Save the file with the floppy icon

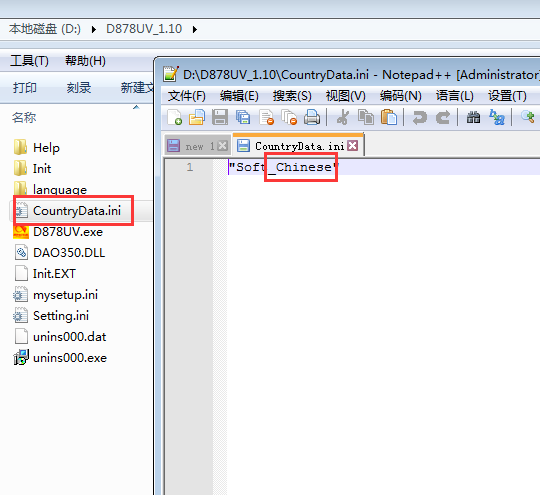pyautogui.click(x=220, y=117)
